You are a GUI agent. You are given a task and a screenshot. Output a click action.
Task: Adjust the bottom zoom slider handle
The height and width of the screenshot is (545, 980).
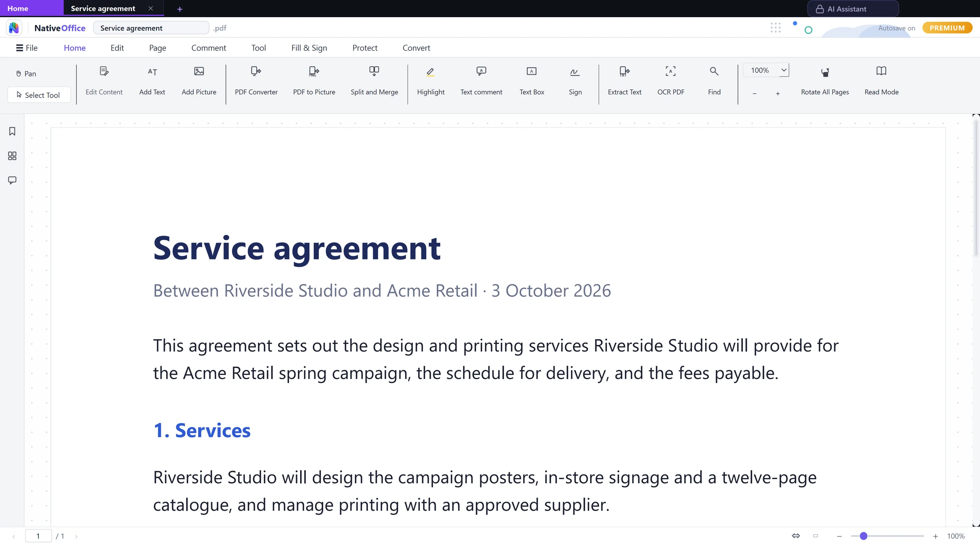(863, 536)
